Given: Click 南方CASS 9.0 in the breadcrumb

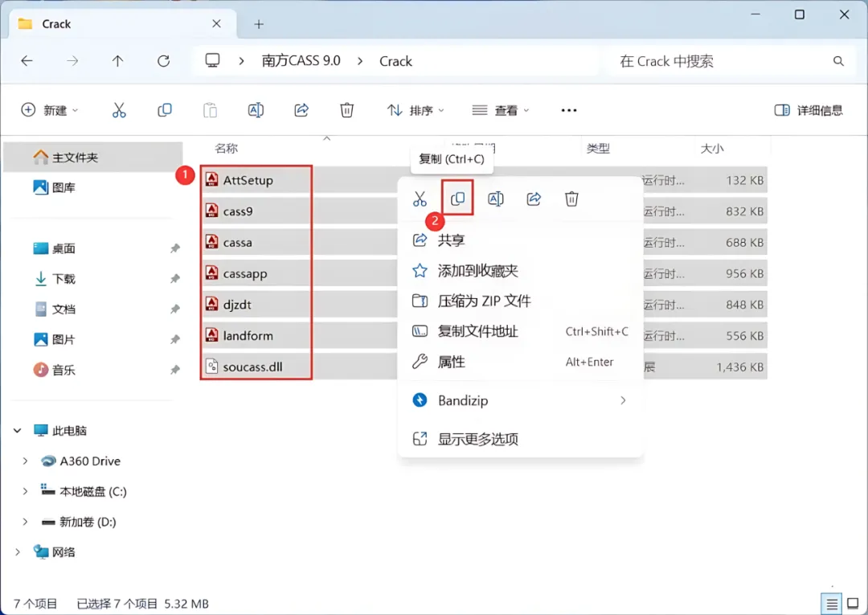Looking at the screenshot, I should coord(301,61).
